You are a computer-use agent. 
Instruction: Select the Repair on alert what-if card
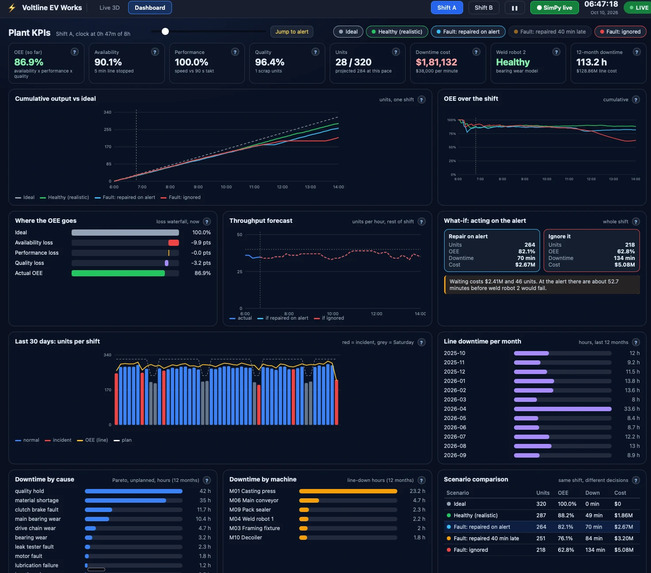pyautogui.click(x=492, y=250)
